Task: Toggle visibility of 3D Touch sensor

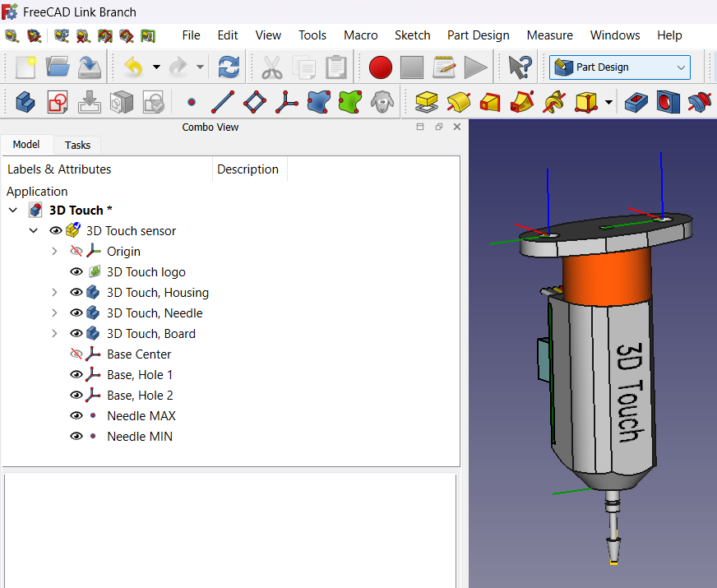Action: [56, 230]
